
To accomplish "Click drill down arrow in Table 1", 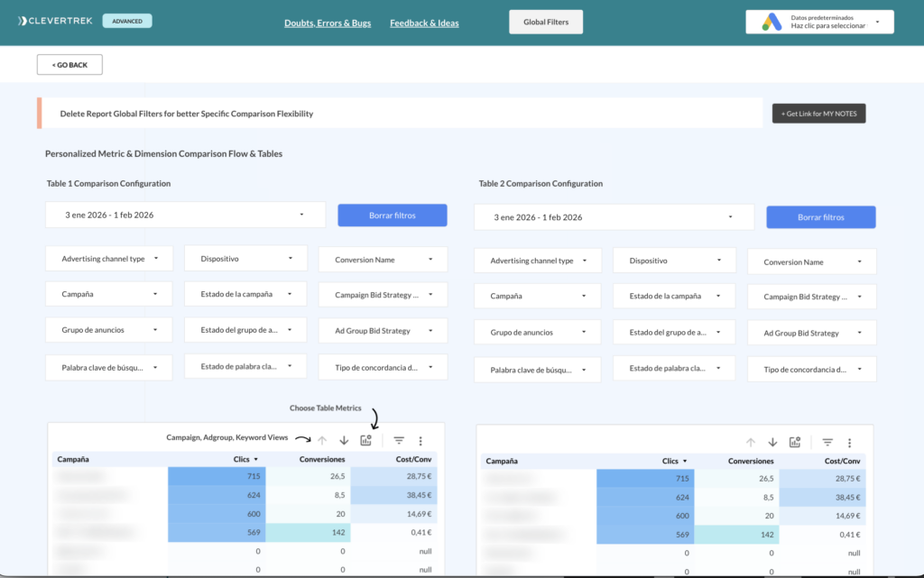I will (x=344, y=441).
